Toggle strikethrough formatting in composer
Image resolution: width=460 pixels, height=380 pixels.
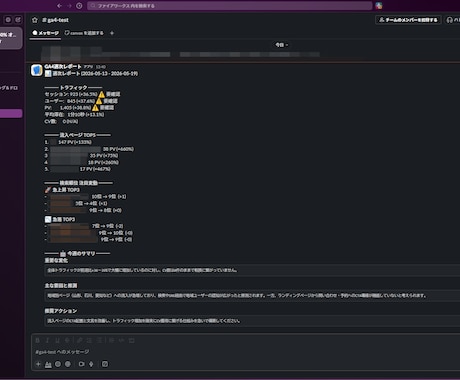67,340
